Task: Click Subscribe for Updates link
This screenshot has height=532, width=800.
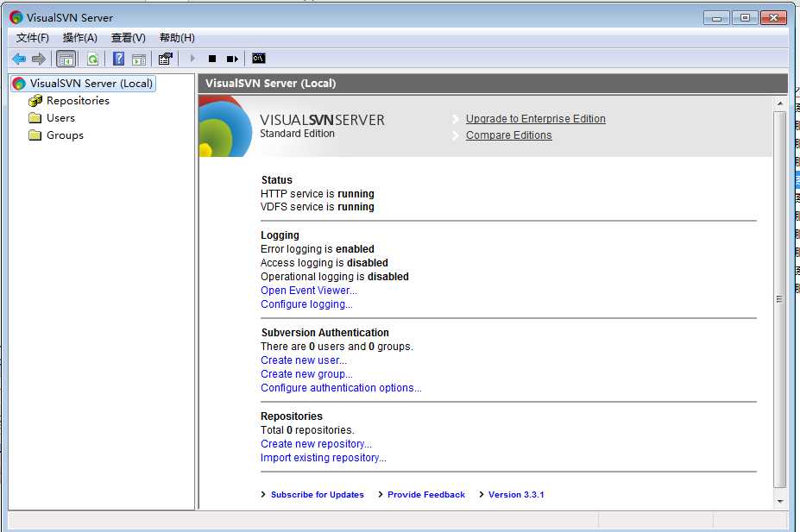Action: click(x=318, y=495)
